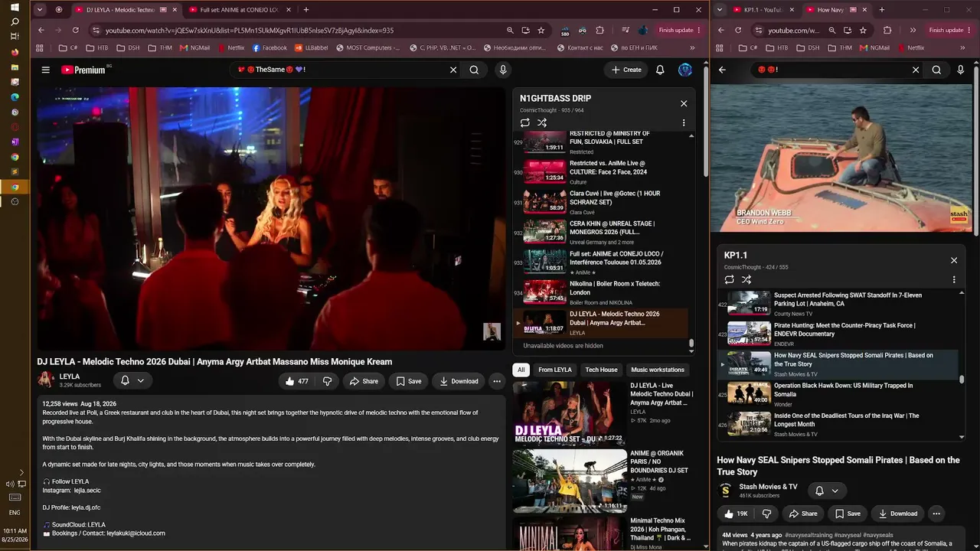
Task: Like the DJ LEYLA video
Action: [296, 381]
